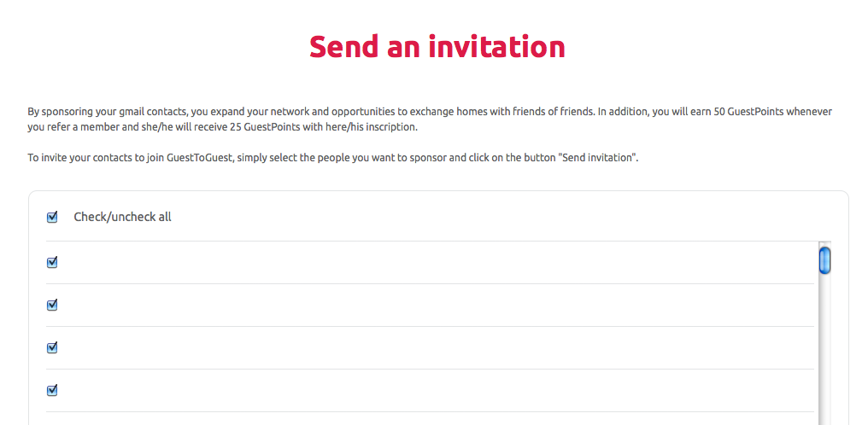Uncheck the first contact's checkbox
The image size is (868, 425).
(x=52, y=262)
